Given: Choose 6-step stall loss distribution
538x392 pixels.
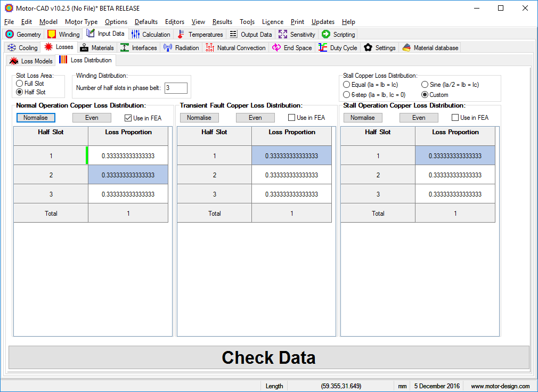Looking at the screenshot, I should pos(347,94).
